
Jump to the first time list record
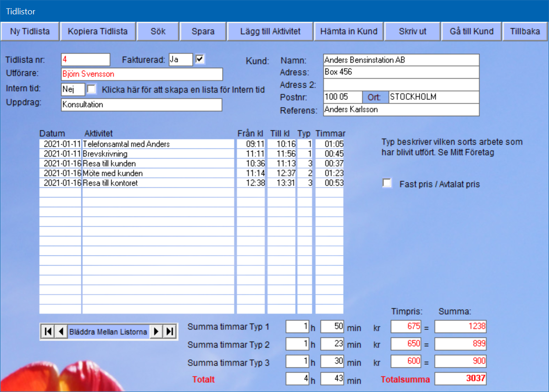coord(47,332)
